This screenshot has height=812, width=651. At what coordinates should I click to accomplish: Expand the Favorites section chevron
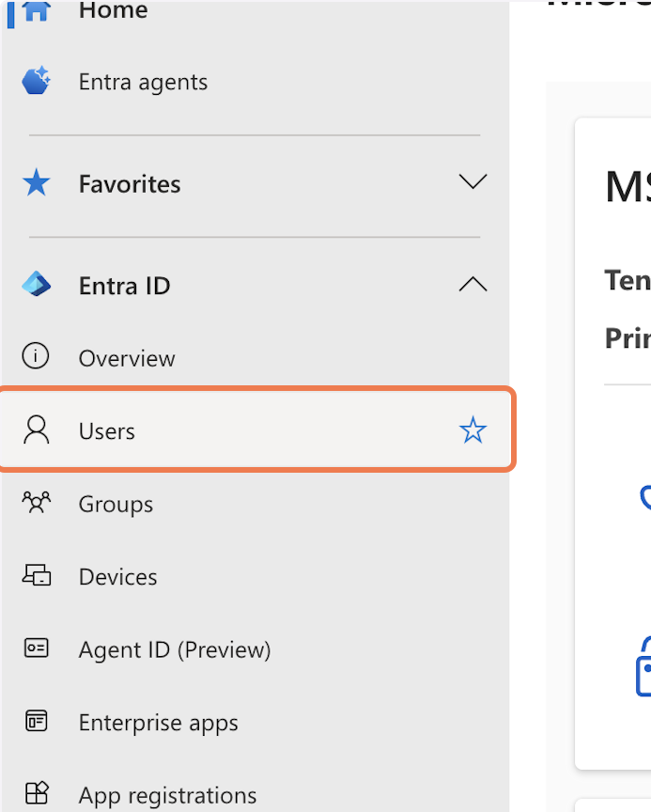point(473,182)
